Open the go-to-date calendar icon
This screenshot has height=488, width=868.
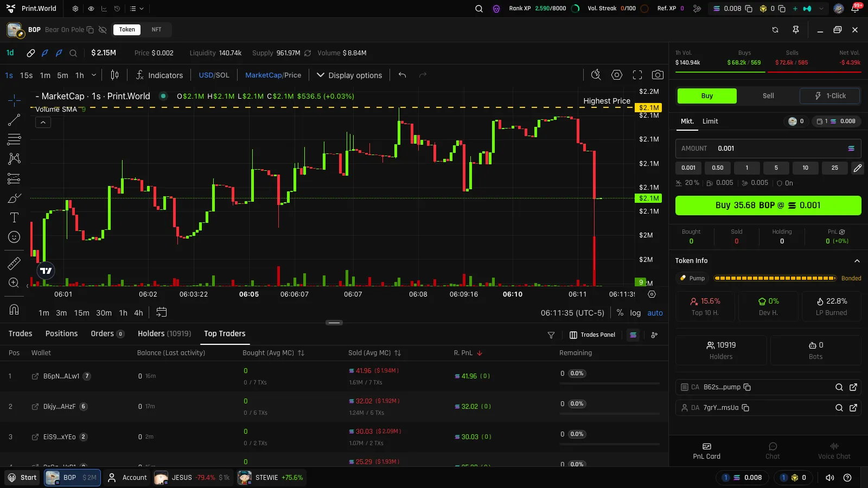pos(161,312)
